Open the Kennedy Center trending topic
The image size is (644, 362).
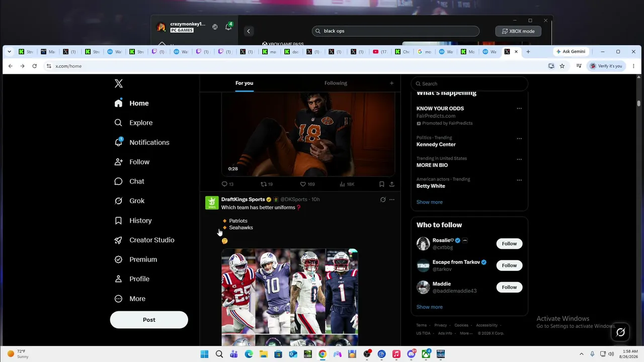click(x=436, y=144)
